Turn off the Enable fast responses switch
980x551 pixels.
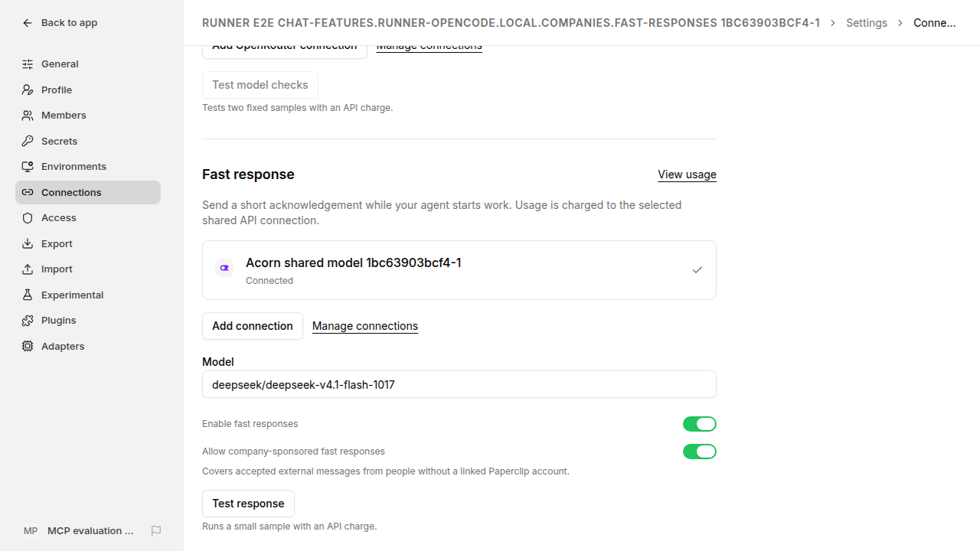click(700, 424)
